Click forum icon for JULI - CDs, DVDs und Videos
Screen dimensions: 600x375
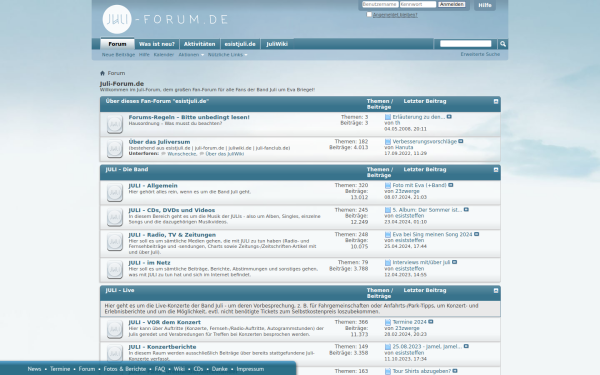114,217
